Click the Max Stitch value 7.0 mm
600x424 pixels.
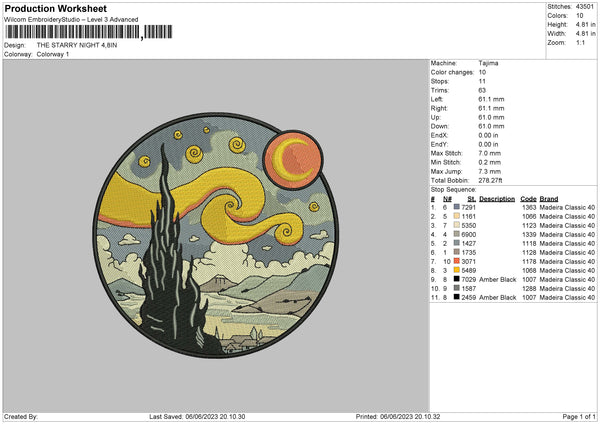tap(489, 153)
